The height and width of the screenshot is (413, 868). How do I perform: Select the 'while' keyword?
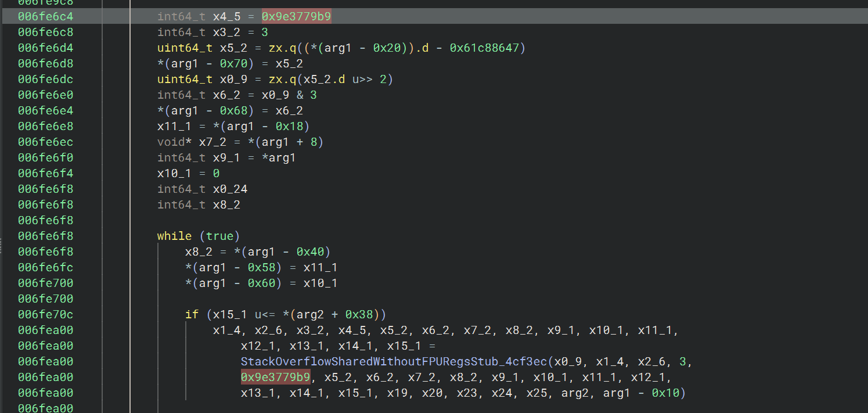coord(174,236)
